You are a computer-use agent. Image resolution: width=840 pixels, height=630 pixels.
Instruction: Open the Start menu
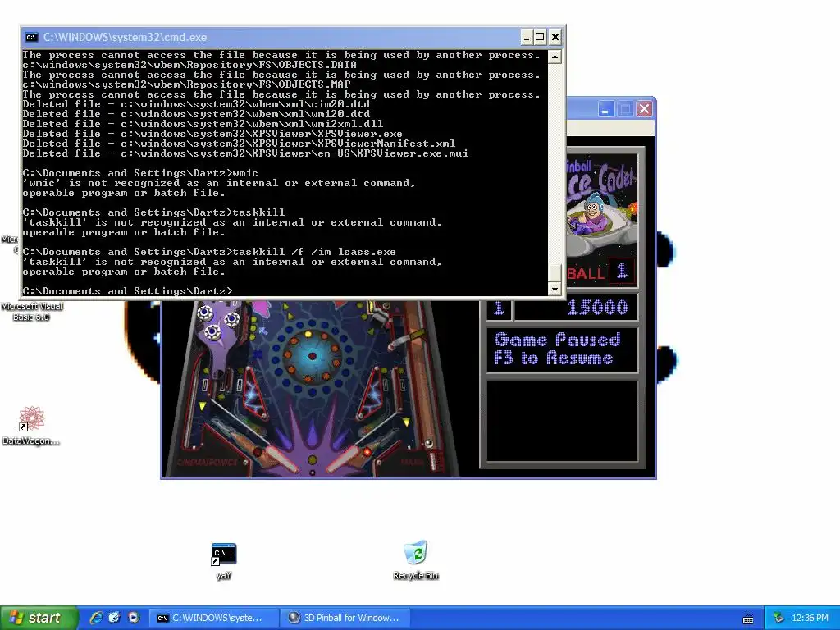[x=39, y=618]
